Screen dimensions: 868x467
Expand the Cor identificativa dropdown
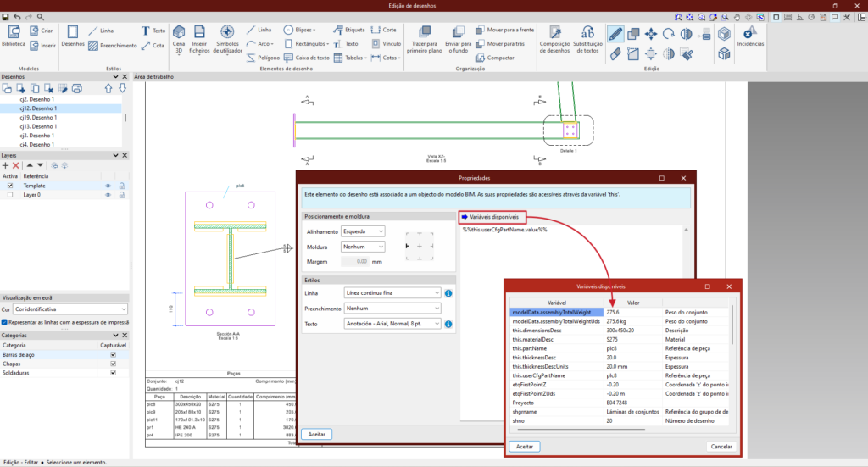[x=70, y=309]
